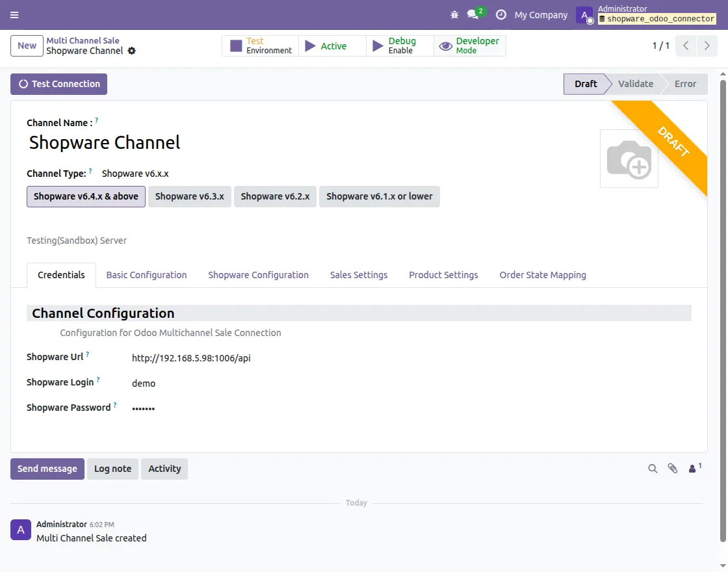The height and width of the screenshot is (572, 728).
Task: Click help tooltip next to Channel Name
Action: tap(97, 120)
